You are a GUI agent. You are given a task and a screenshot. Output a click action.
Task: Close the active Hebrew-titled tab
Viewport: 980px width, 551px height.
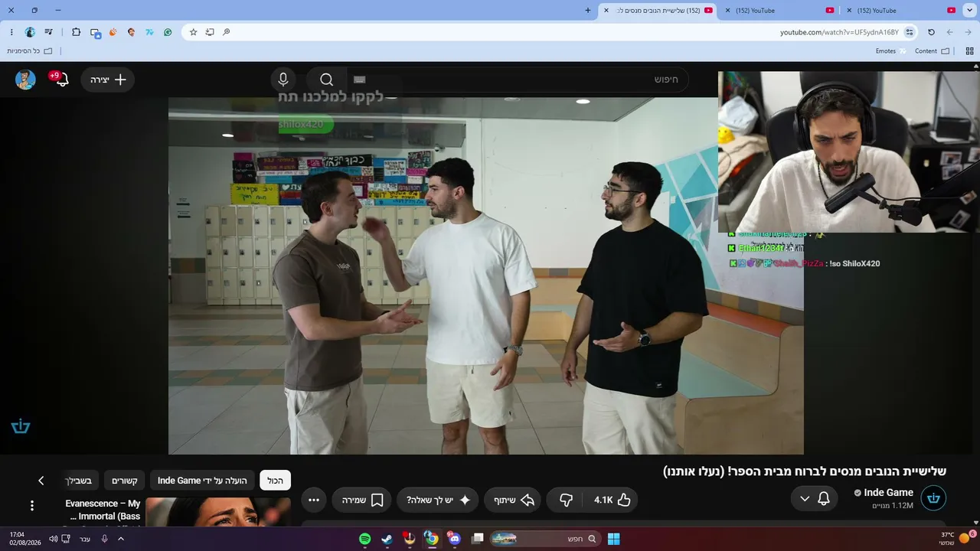[606, 11]
